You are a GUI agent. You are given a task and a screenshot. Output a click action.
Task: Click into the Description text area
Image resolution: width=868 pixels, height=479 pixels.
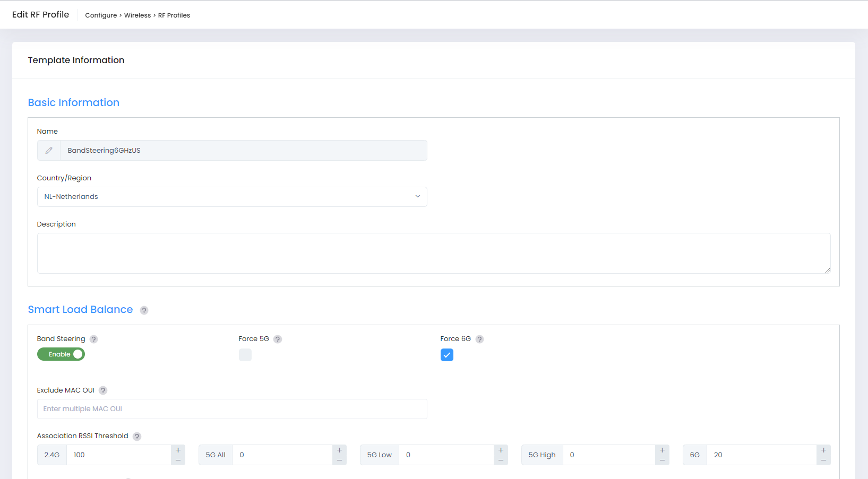pos(433,253)
